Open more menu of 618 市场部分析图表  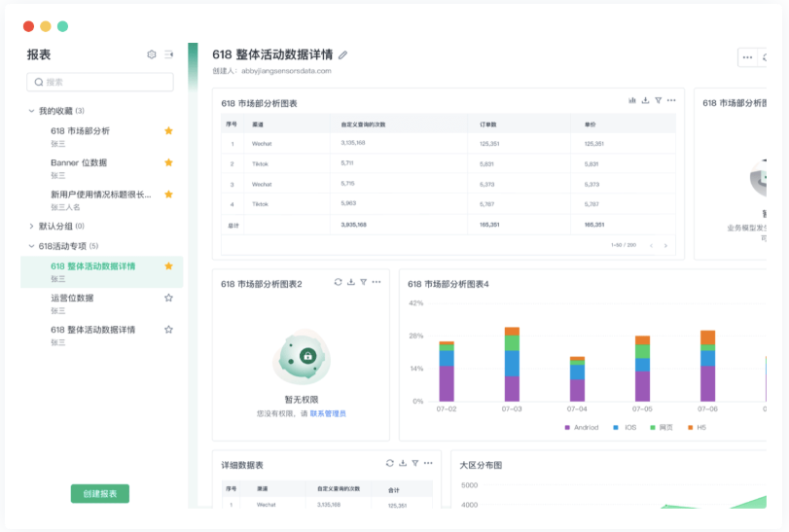pyautogui.click(x=671, y=100)
